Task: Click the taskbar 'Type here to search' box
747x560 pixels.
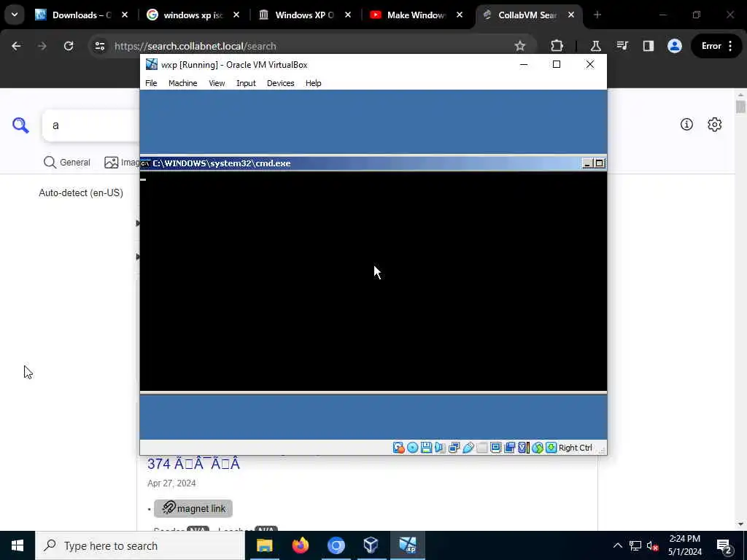Action: click(x=140, y=545)
